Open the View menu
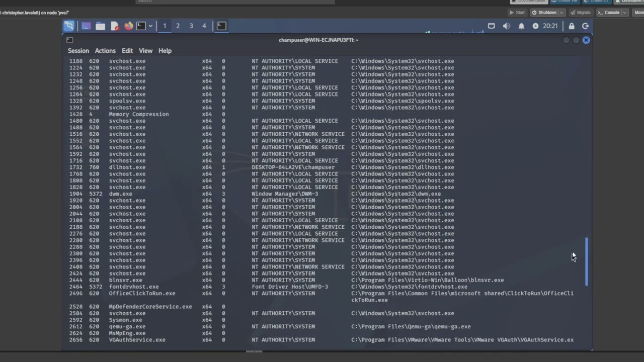This screenshot has width=644, height=362. (x=145, y=51)
